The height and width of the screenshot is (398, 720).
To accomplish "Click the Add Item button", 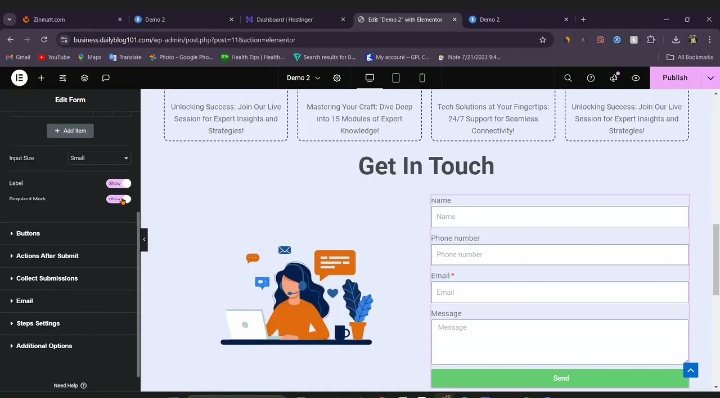I will (x=70, y=131).
